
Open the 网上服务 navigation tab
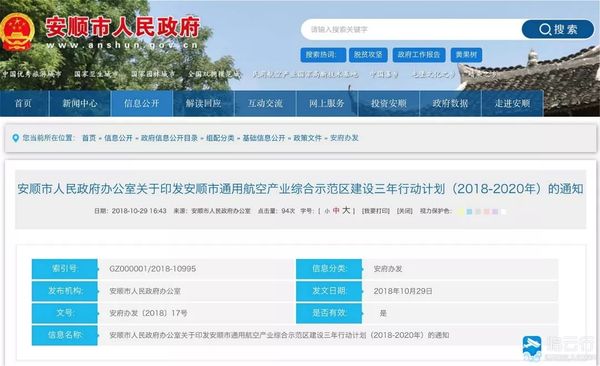327,103
